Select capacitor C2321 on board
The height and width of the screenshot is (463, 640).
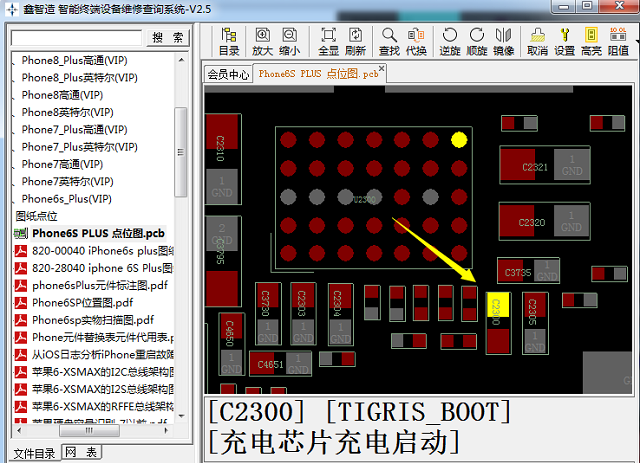tap(545, 165)
